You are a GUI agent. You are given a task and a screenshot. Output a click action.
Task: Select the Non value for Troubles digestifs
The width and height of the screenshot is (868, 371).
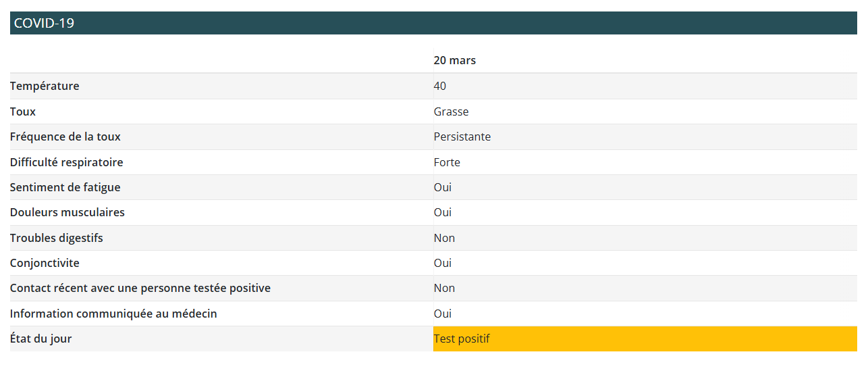coord(444,238)
